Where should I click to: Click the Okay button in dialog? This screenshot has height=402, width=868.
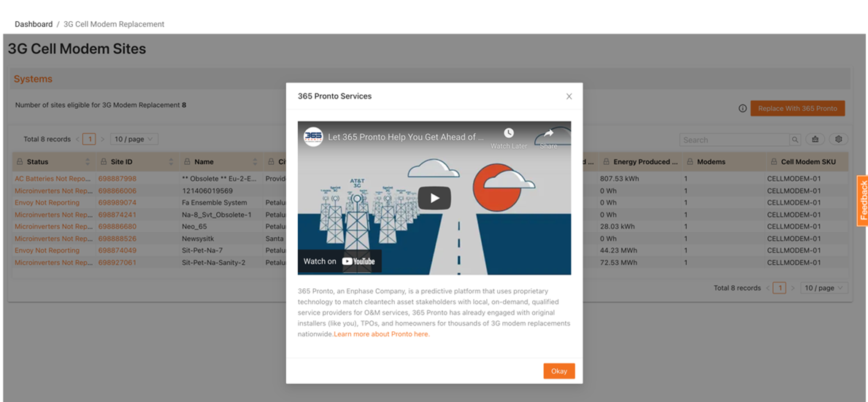click(x=559, y=371)
